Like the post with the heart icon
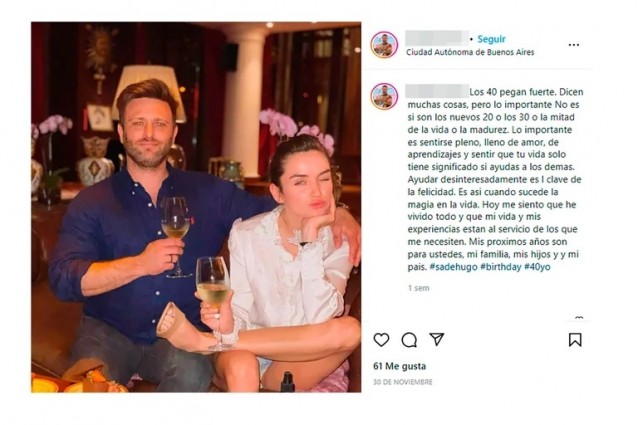Screen dimensions: 638x425 pos(382,340)
